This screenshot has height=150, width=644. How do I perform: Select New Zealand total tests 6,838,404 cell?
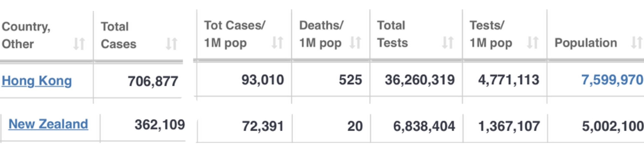pos(424,126)
